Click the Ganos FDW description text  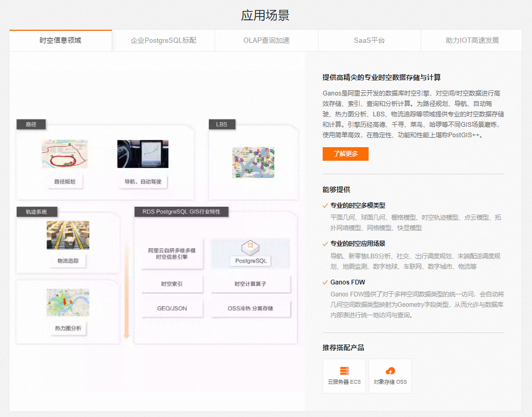[x=417, y=305]
